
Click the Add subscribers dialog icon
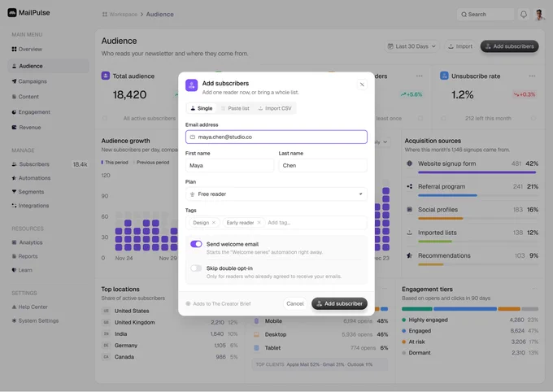click(x=191, y=85)
